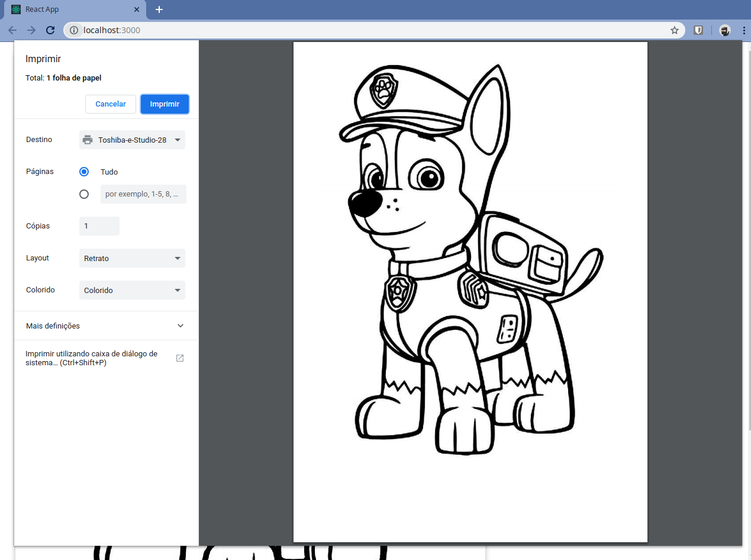Screen dimensions: 751x560
Task: Click the React logo favicon on the tab
Action: [16, 9]
